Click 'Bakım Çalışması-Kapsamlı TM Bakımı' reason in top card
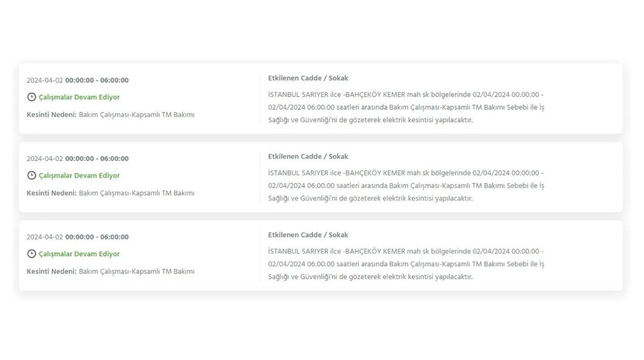The width and height of the screenshot is (644, 360). click(x=137, y=115)
